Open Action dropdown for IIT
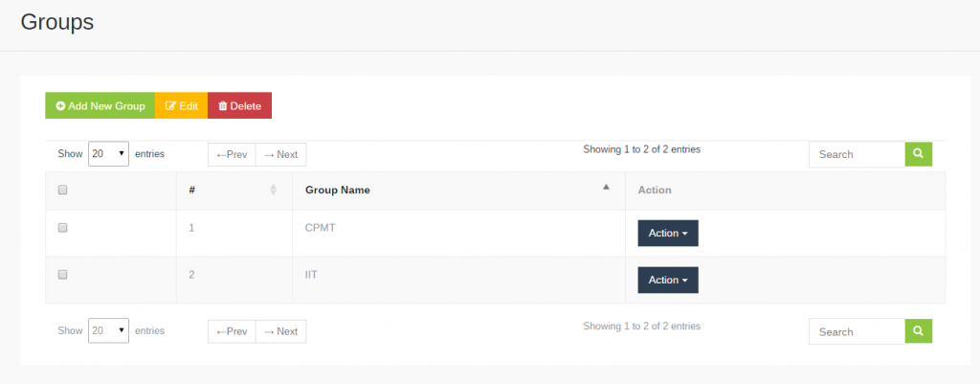980x384 pixels. [668, 281]
